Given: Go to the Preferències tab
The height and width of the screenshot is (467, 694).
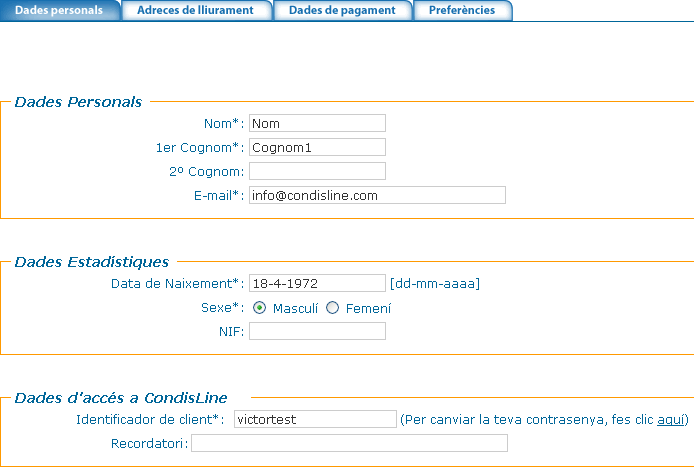Looking at the screenshot, I should click(462, 10).
